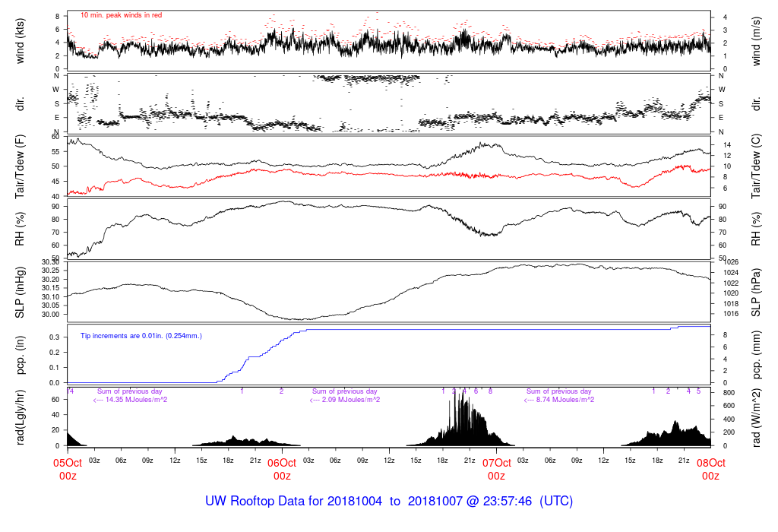Click the 'SLP (hPa)' axis label
Image resolution: width=778 pixels, height=532 pixels.
click(756, 293)
